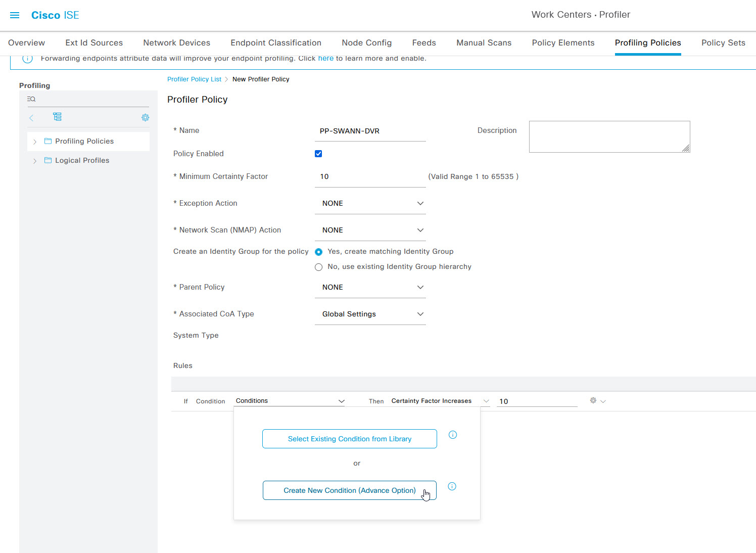Open the Parent Policy dropdown
This screenshot has height=553, width=756.
tap(370, 287)
